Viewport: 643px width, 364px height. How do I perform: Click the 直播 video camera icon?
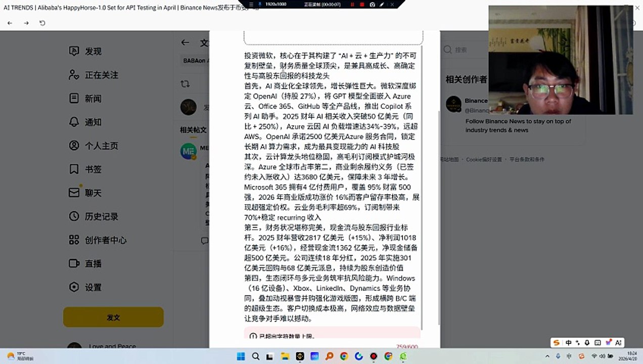[74, 263]
